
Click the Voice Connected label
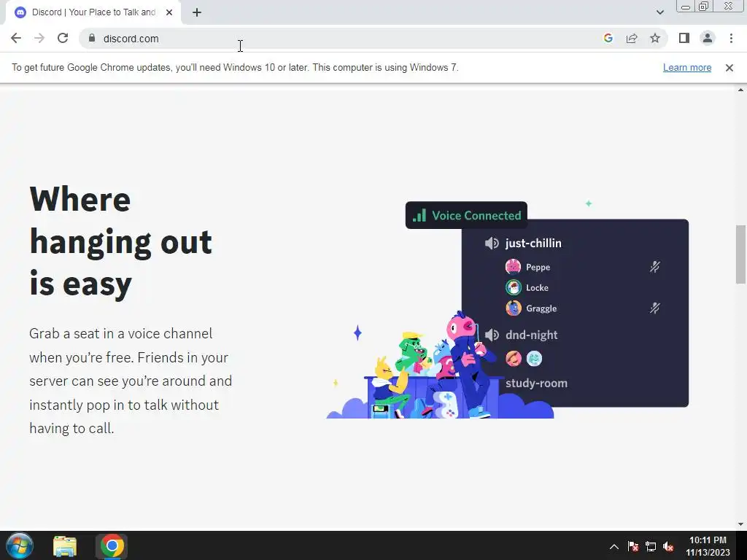pos(476,215)
